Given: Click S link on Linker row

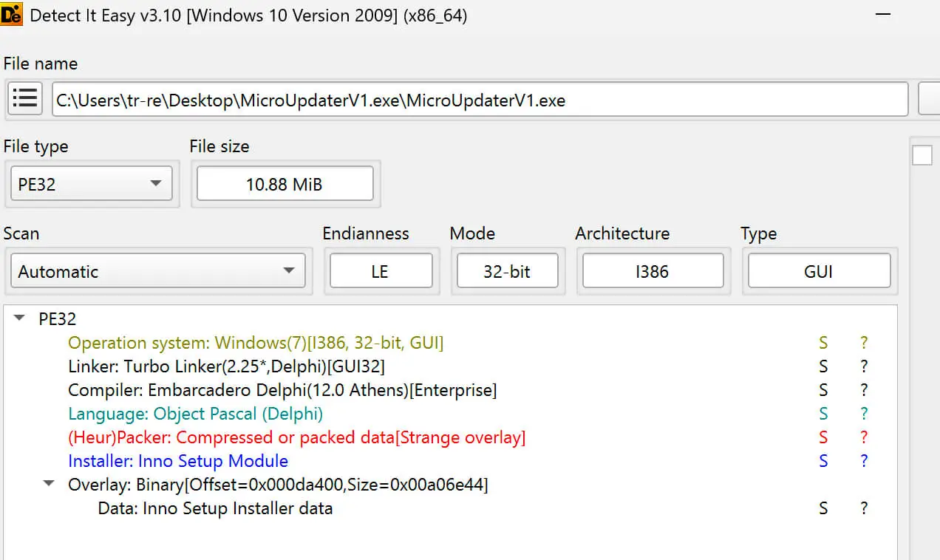Looking at the screenshot, I should click(x=823, y=366).
